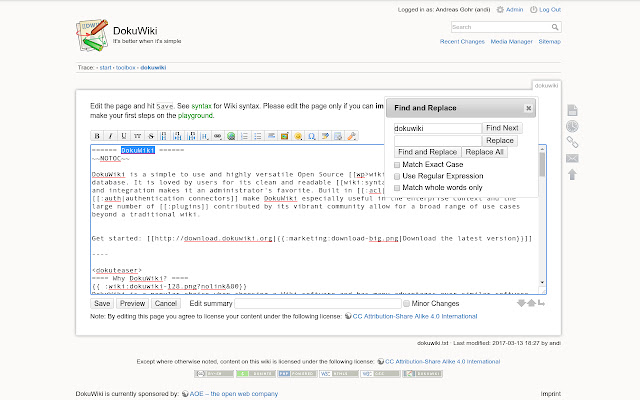Open the Sitemap link

tap(549, 42)
